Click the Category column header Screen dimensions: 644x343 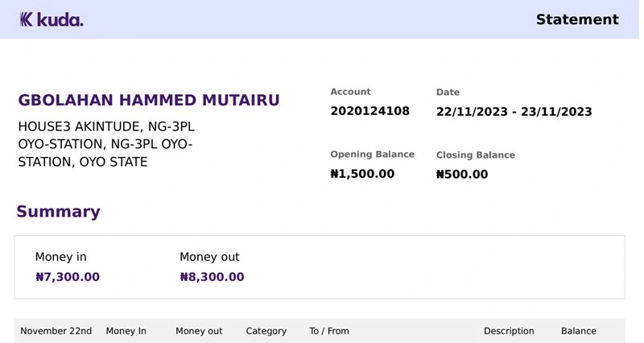266,331
